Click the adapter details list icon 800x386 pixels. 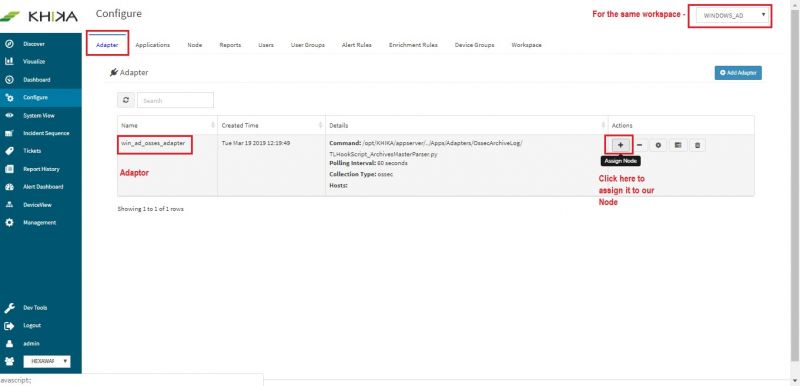[678, 145]
